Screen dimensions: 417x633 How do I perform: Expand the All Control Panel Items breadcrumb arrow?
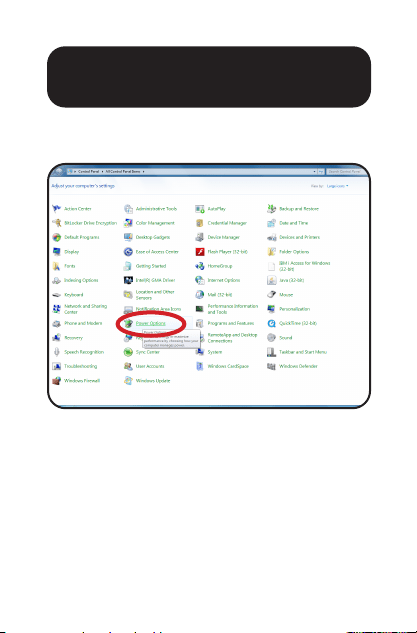(x=143, y=172)
